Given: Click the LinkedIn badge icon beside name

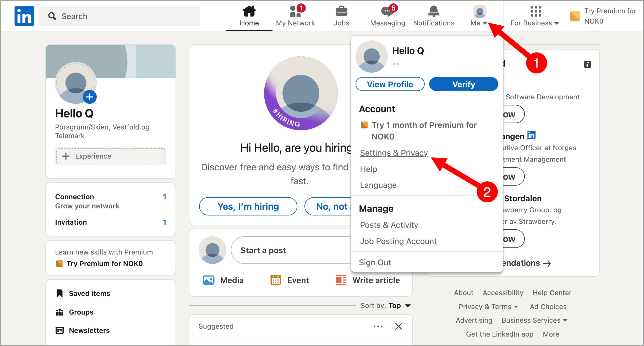Looking at the screenshot, I should coord(532,135).
